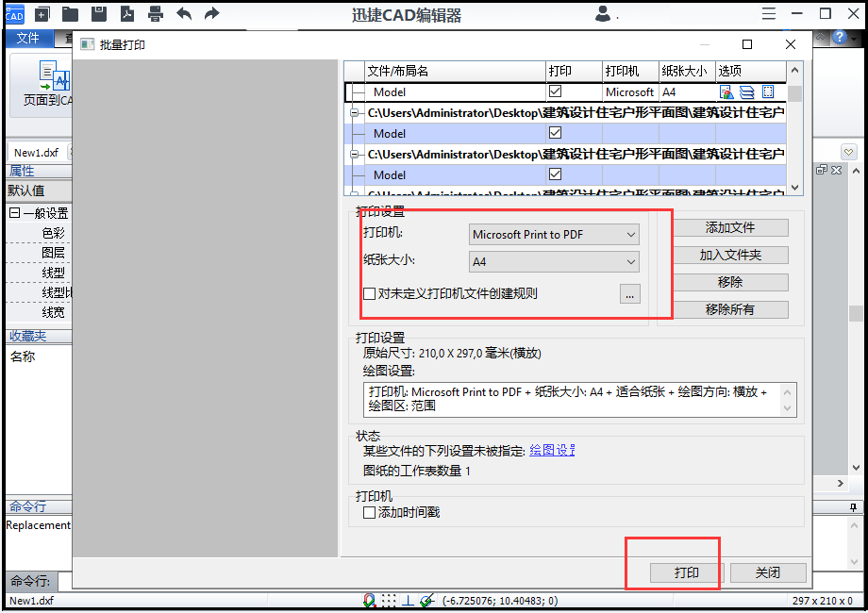
Task: Click the help question mark icon
Action: (840, 37)
